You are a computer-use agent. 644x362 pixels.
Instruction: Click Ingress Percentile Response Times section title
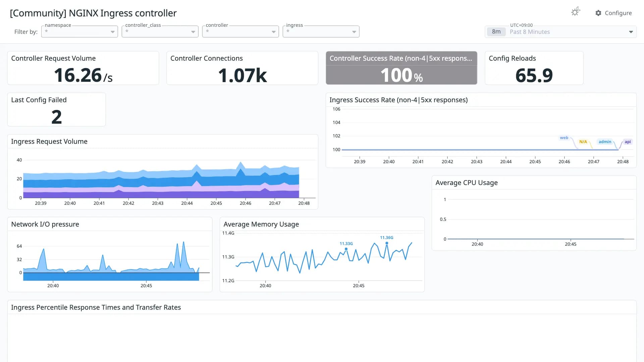coord(96,307)
